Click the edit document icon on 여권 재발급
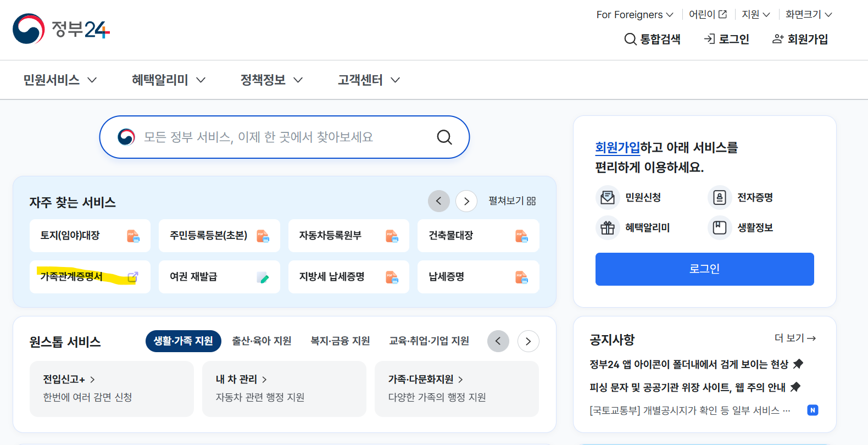 (x=263, y=277)
